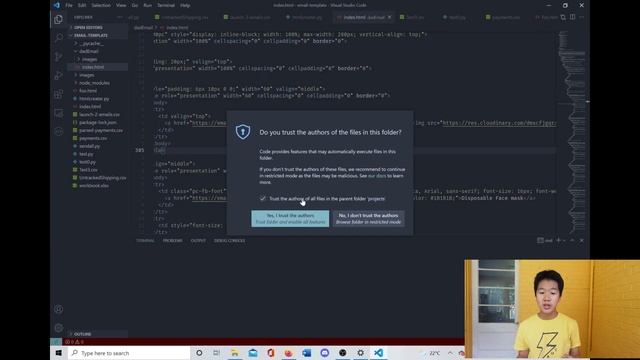Open Cortana circle icon on the taskbar
This screenshot has height=360, width=640.
point(199,353)
